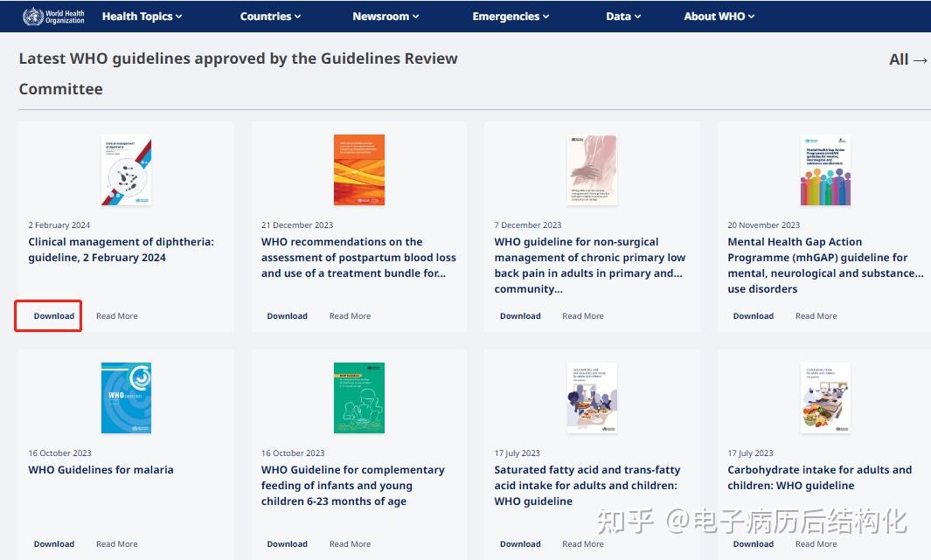Viewport: 931px width, 560px height.
Task: Open title 'Clinical management of diphtheria' guideline
Action: 122,250
